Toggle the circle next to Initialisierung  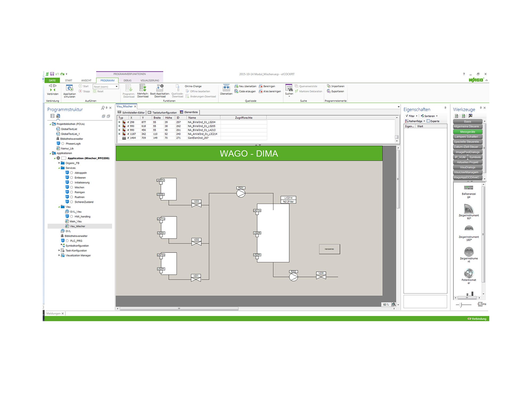[x=72, y=182]
